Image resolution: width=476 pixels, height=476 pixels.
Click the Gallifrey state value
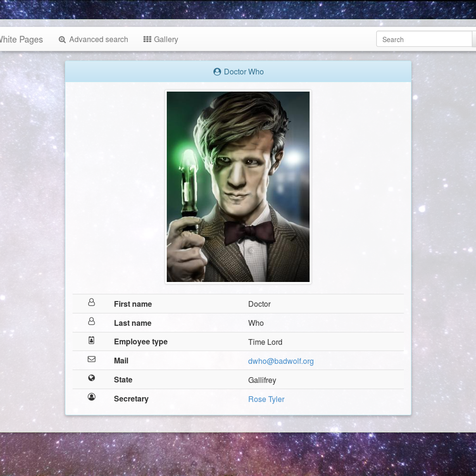coord(262,380)
